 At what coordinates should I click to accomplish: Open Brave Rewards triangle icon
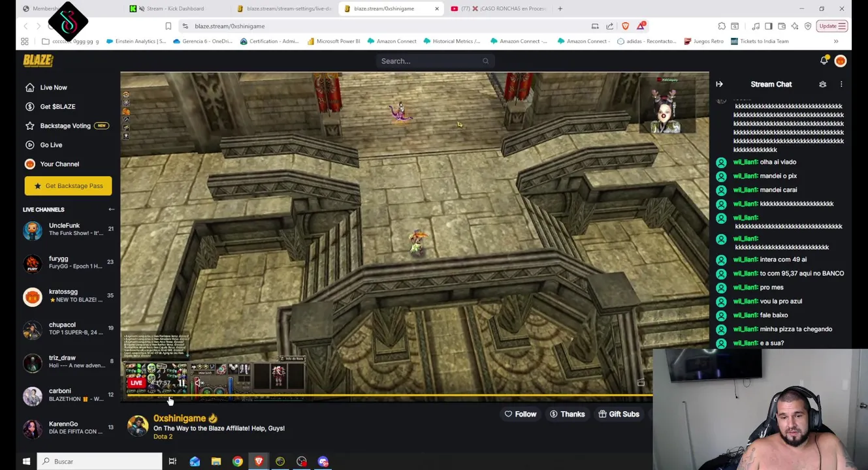pyautogui.click(x=641, y=26)
